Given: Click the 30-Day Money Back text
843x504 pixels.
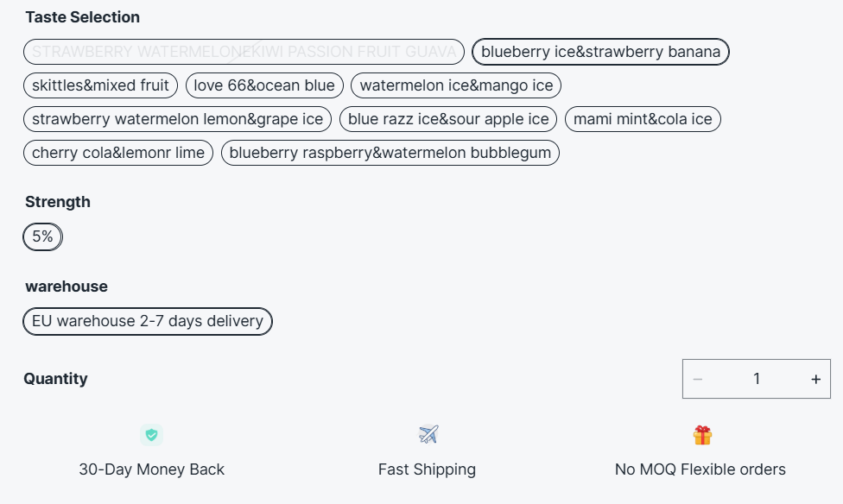Looking at the screenshot, I should [x=151, y=469].
